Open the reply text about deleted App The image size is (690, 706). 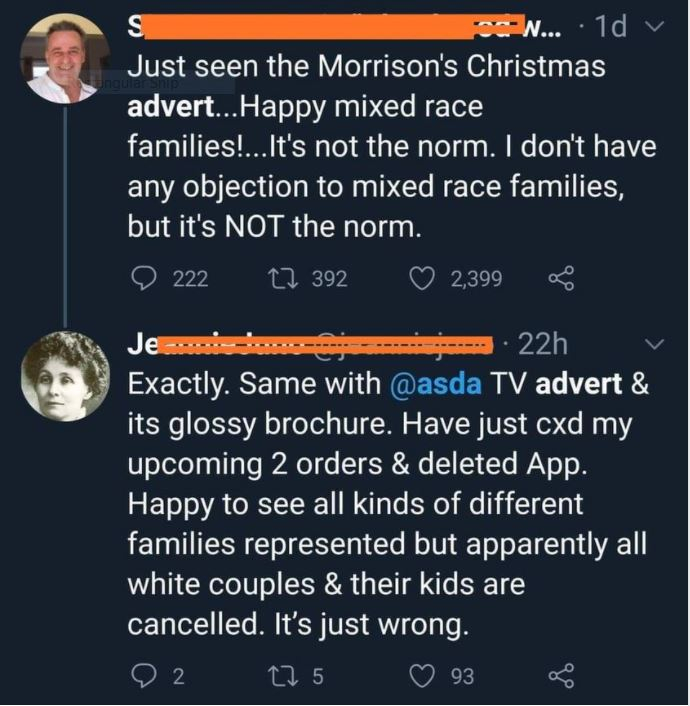point(385,503)
